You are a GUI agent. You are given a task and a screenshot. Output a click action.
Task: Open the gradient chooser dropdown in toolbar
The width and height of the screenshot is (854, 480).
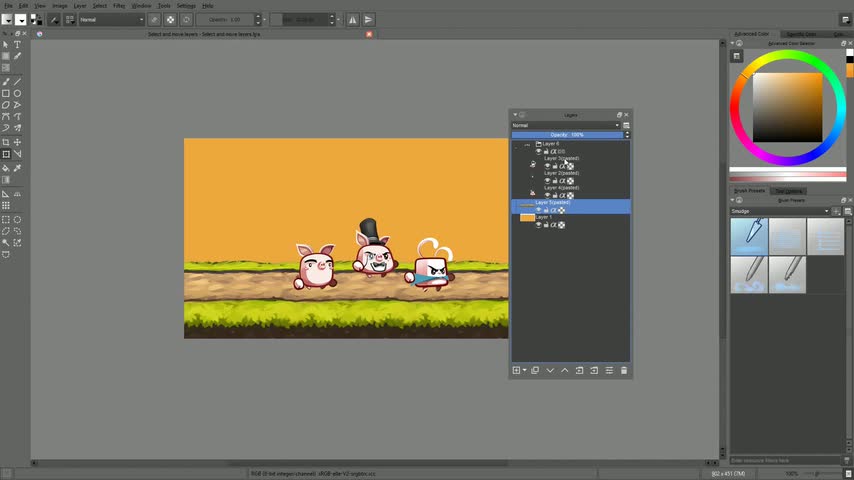coord(7,20)
